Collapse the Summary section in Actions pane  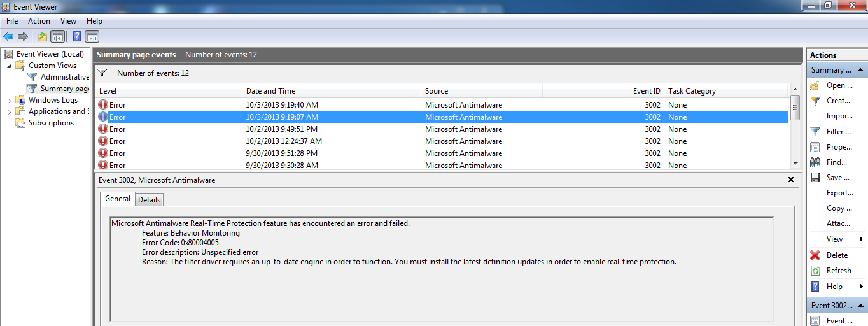point(860,70)
